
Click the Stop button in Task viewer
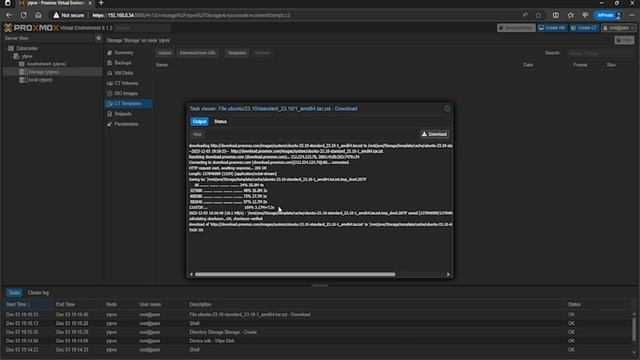197,134
